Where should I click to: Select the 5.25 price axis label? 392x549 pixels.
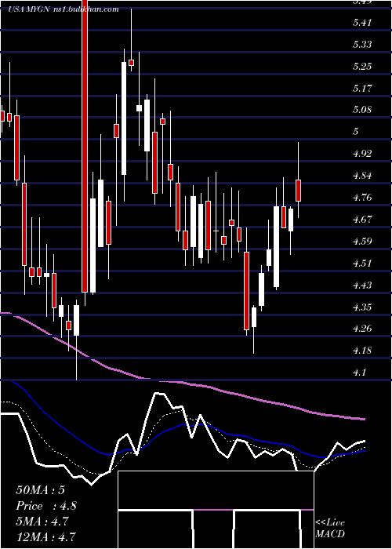pos(362,67)
